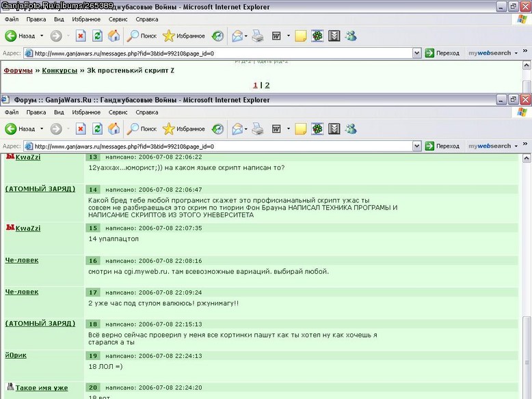Go to Home page in the front window
532x399 pixels.
[x=114, y=129]
